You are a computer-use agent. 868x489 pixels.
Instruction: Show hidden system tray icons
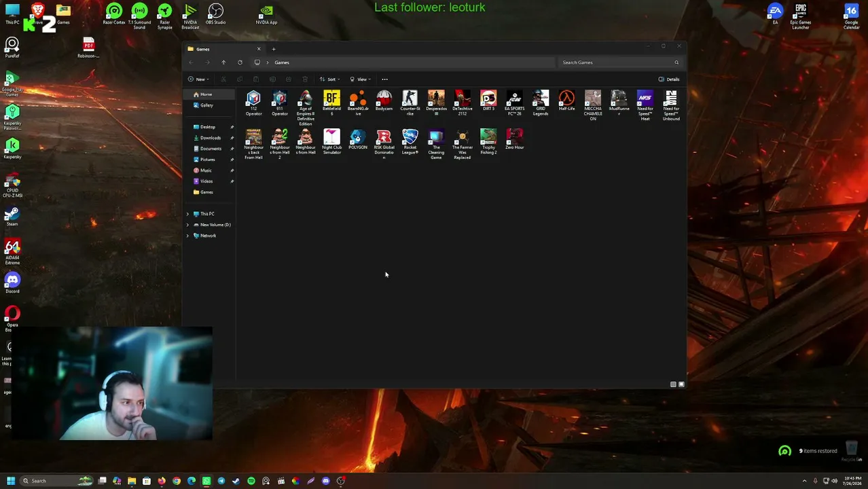point(804,481)
